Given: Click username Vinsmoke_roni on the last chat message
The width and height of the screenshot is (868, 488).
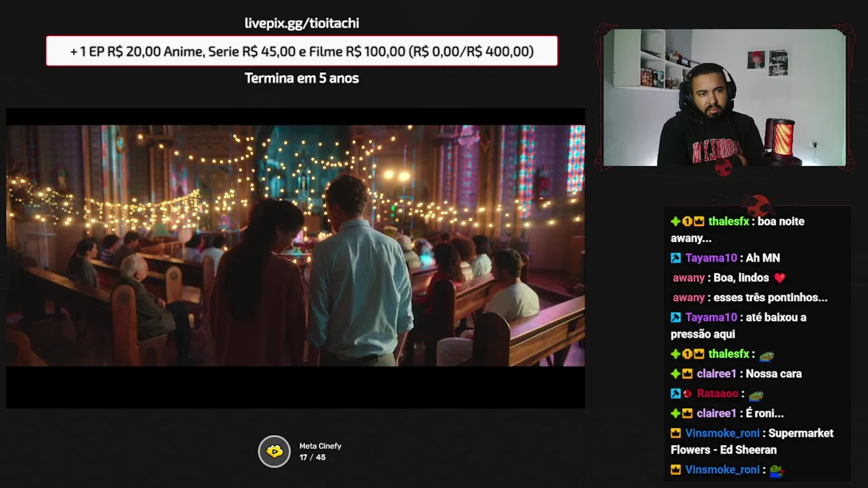Looking at the screenshot, I should [722, 470].
